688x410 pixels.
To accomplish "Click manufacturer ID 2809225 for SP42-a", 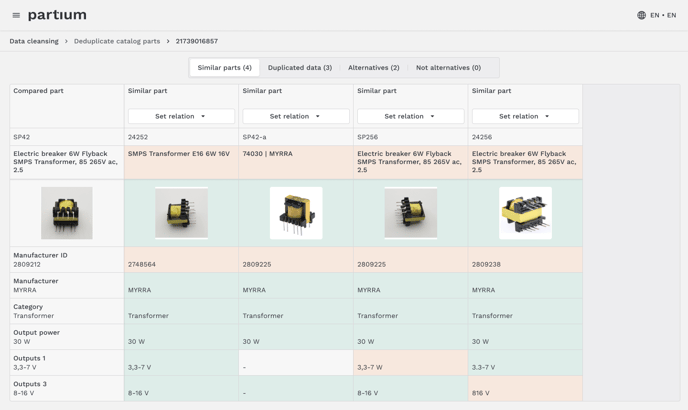I will click(257, 264).
